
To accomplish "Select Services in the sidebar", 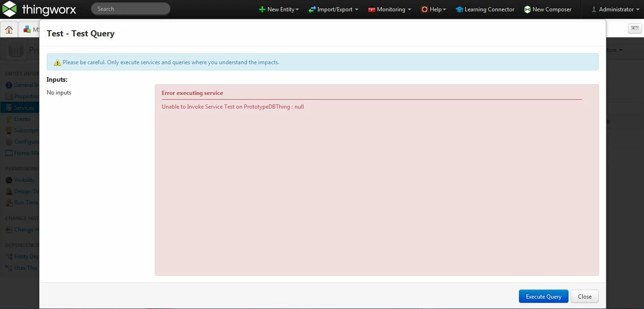I will [x=20, y=108].
